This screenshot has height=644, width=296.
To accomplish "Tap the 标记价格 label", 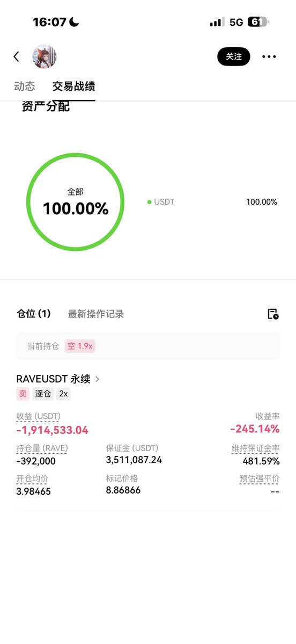I will click(122, 478).
